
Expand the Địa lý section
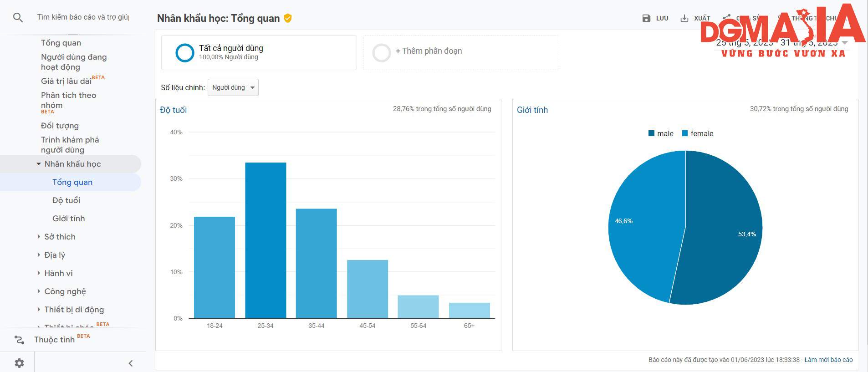pyautogui.click(x=39, y=255)
